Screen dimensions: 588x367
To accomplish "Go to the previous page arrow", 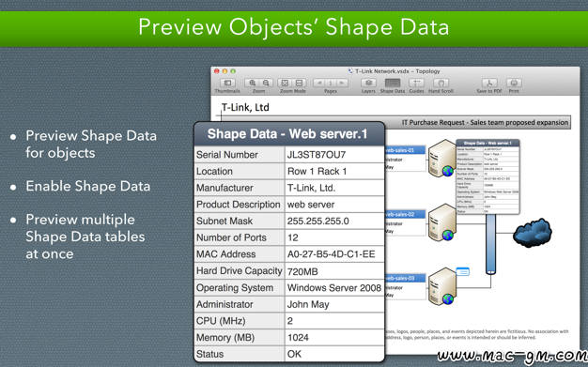I will [319, 83].
